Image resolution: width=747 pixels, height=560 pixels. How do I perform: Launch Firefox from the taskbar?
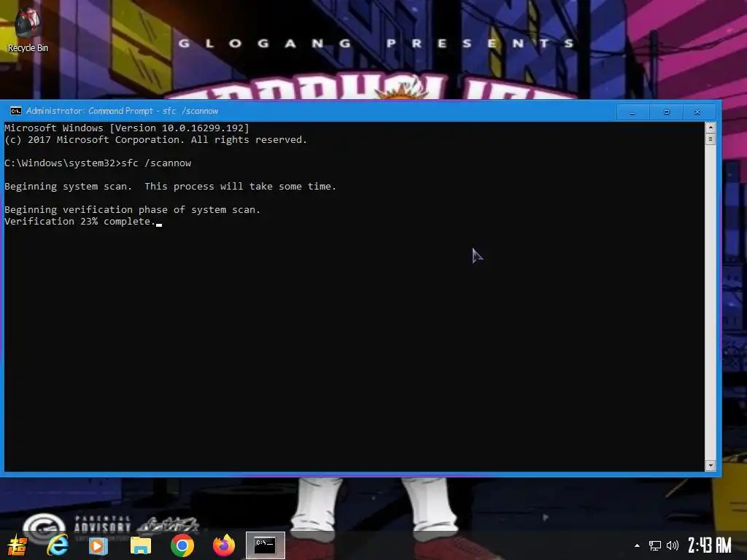click(x=223, y=545)
